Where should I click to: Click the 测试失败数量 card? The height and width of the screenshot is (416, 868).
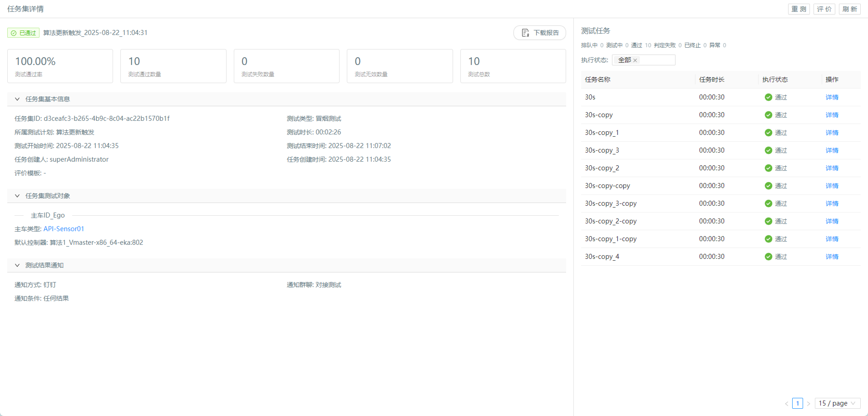coord(286,66)
